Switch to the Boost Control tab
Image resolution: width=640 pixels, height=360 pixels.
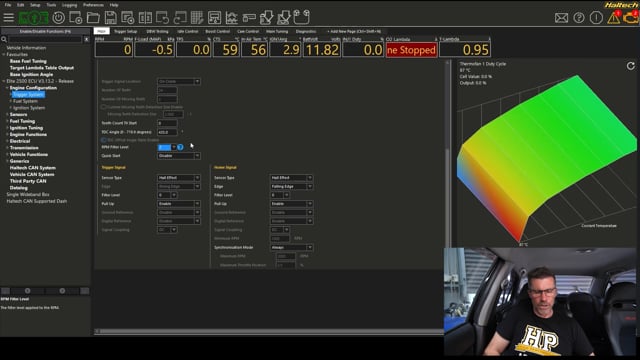tap(218, 31)
